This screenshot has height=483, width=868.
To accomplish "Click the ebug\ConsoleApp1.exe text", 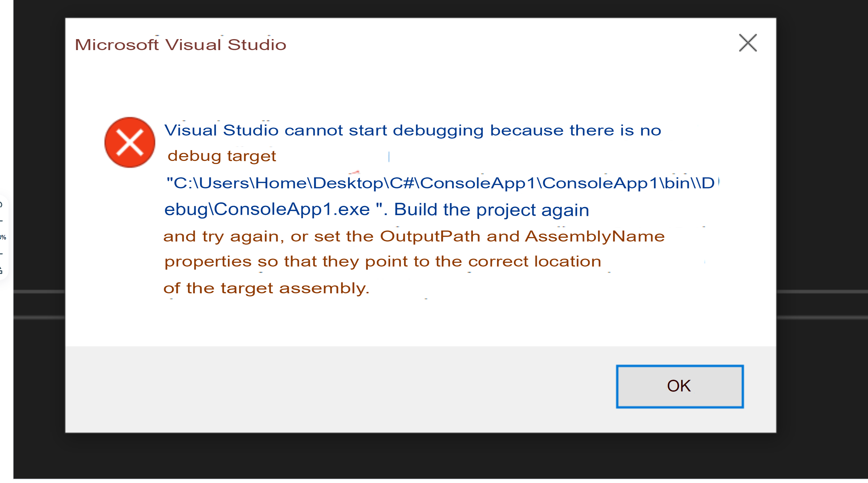I will (x=267, y=210).
